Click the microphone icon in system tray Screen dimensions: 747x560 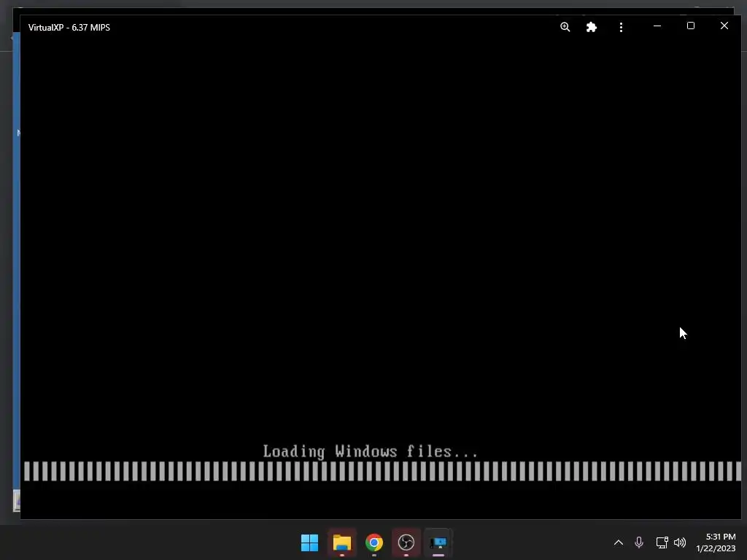pos(639,542)
